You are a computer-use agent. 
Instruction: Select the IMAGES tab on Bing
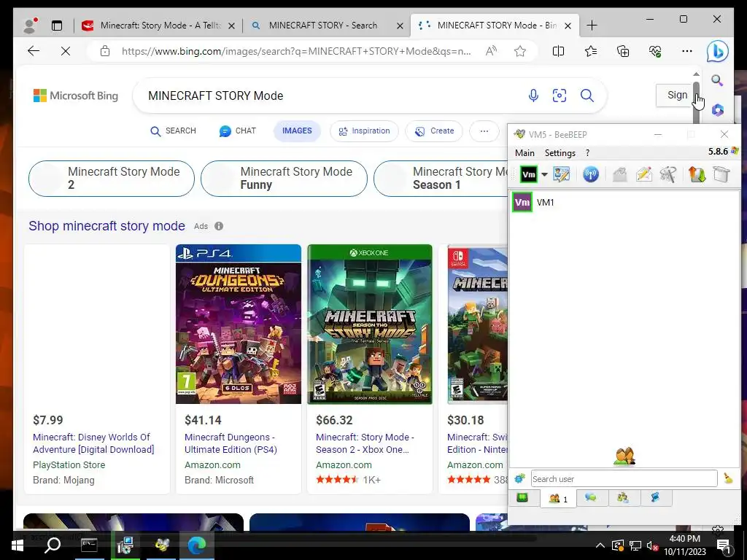pos(297,131)
